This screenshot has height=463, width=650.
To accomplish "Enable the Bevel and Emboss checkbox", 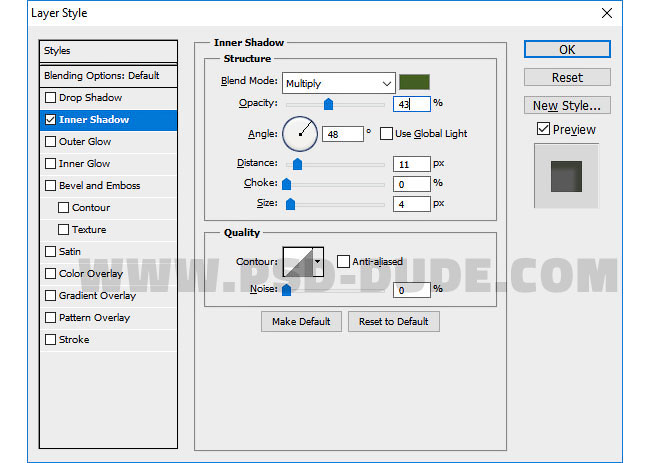I will point(50,186).
